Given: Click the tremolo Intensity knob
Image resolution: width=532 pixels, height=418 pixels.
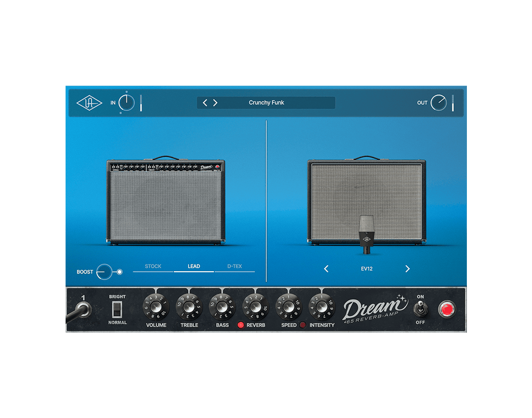Looking at the screenshot, I should point(322,307).
